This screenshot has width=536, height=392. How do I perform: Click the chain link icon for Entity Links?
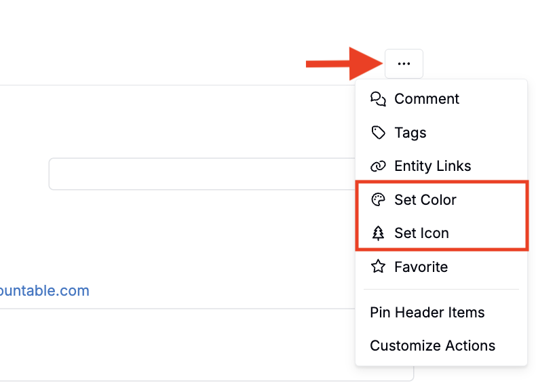[378, 166]
